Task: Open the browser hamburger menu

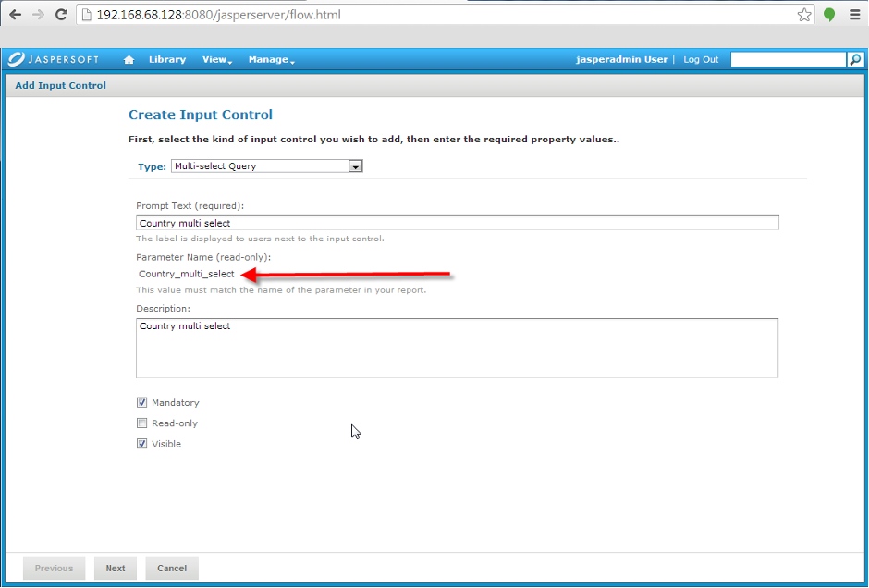Action: (855, 15)
